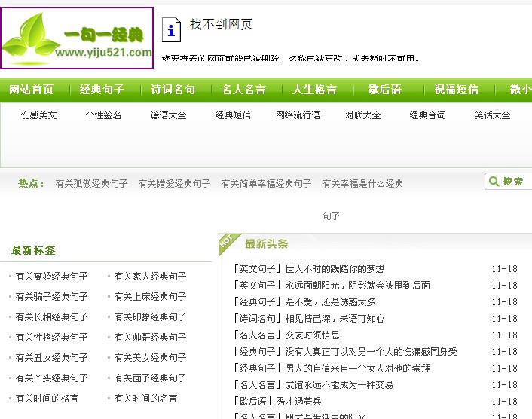Go to 个性签名 sub-navigation link

(103, 115)
